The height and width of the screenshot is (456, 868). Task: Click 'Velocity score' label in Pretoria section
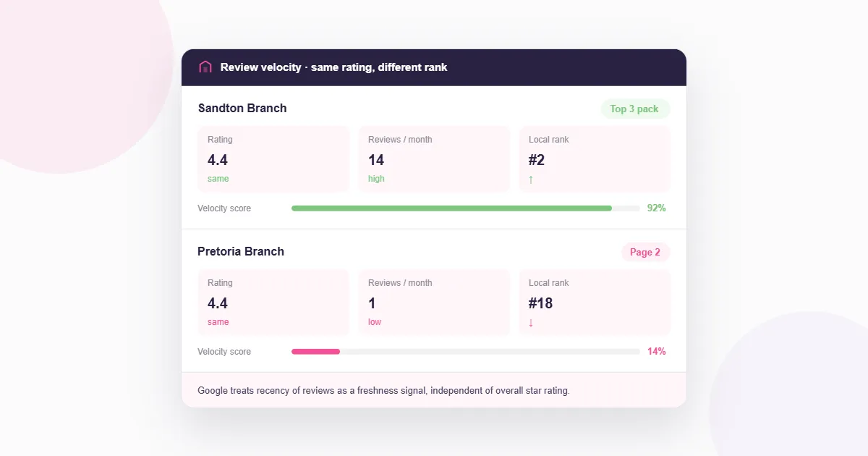(x=224, y=352)
